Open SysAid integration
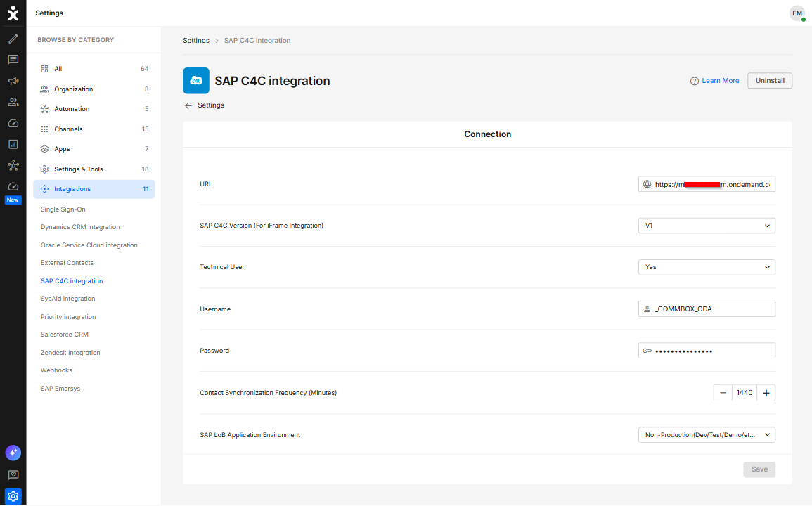Screen dimensions: 812x506 (67, 299)
